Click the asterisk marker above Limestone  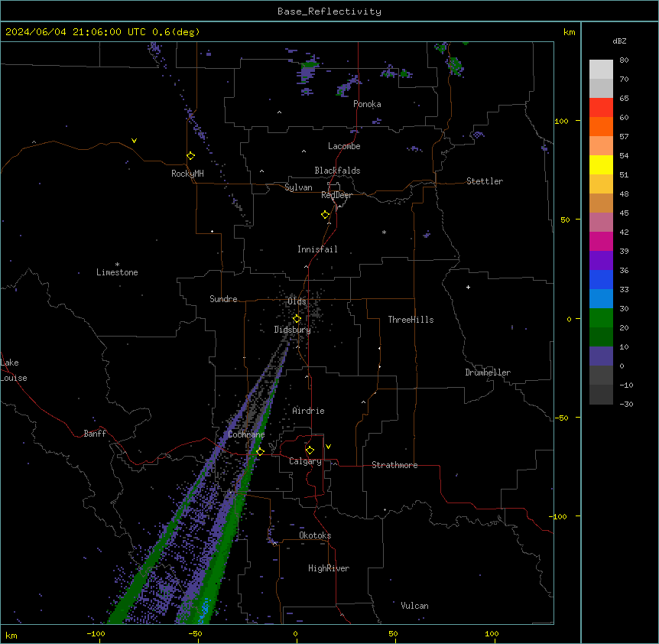(117, 264)
